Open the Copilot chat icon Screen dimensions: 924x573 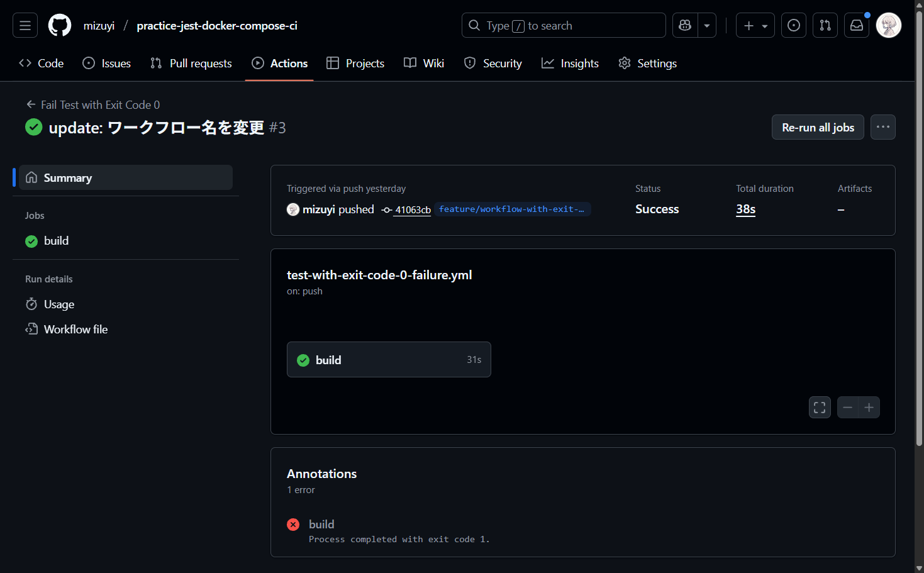[685, 26]
